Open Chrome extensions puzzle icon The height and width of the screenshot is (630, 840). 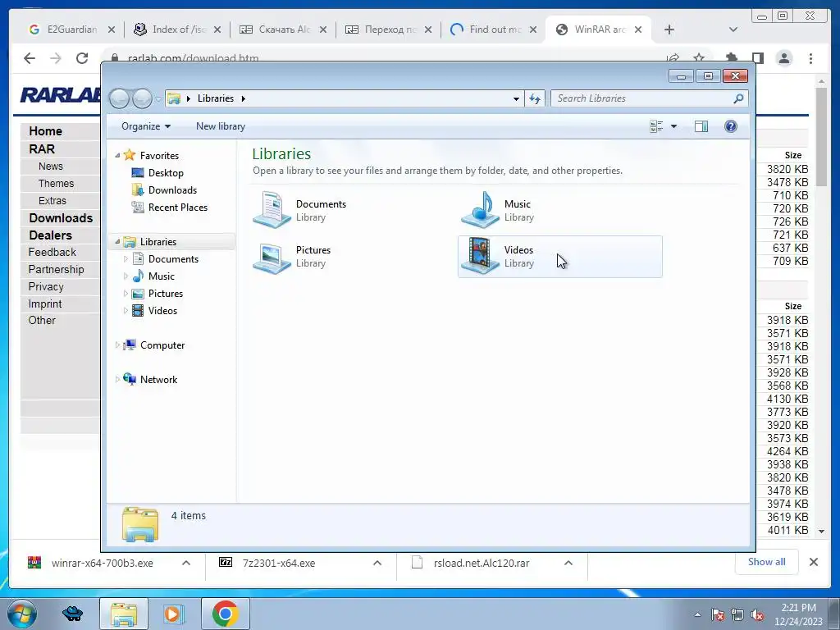[x=731, y=58]
